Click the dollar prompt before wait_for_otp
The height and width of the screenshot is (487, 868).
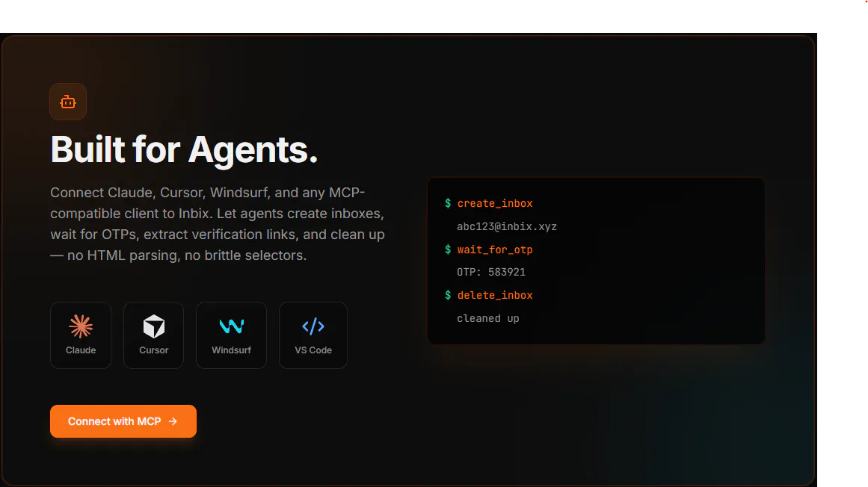(x=448, y=250)
